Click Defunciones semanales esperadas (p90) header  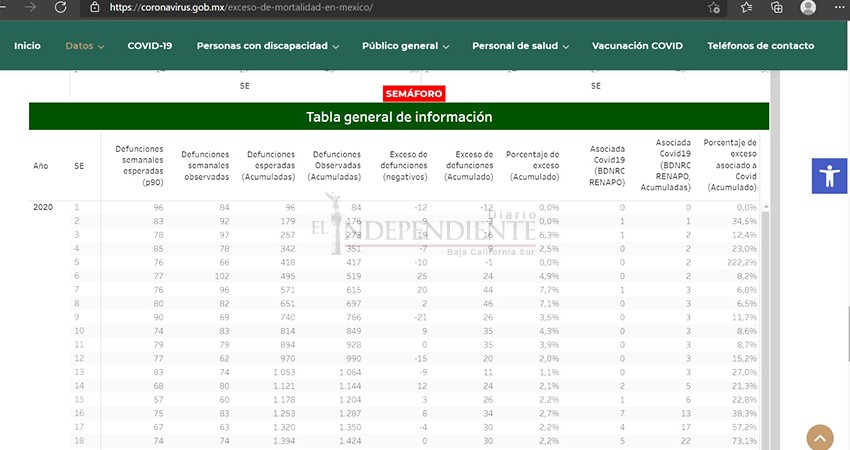pos(139,165)
